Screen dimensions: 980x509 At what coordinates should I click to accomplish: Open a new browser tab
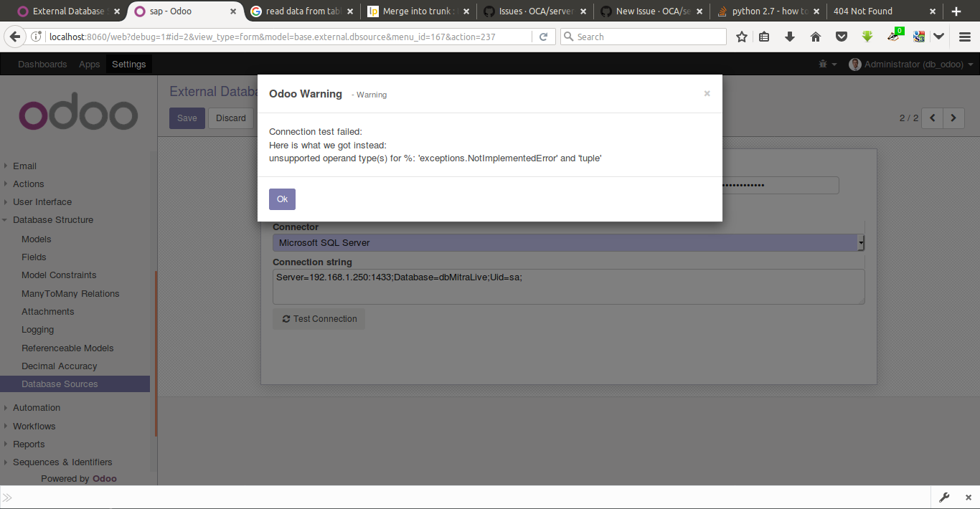(x=956, y=11)
